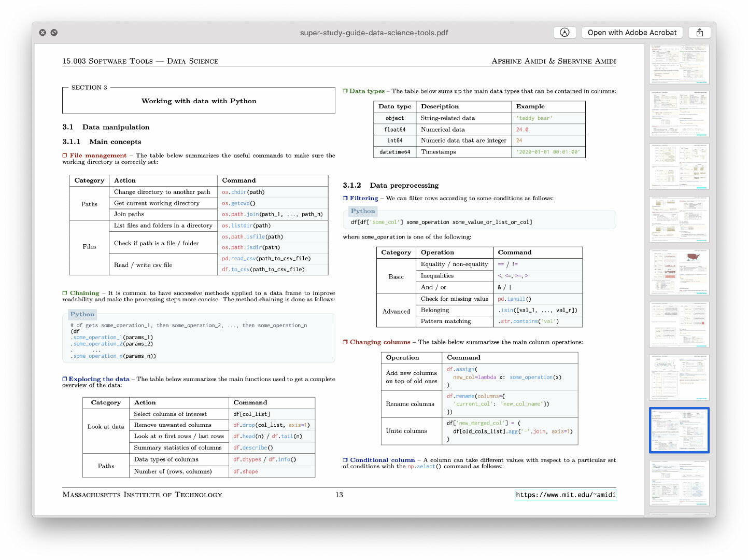
Task: Click the df.assign( command text
Action: (x=462, y=369)
